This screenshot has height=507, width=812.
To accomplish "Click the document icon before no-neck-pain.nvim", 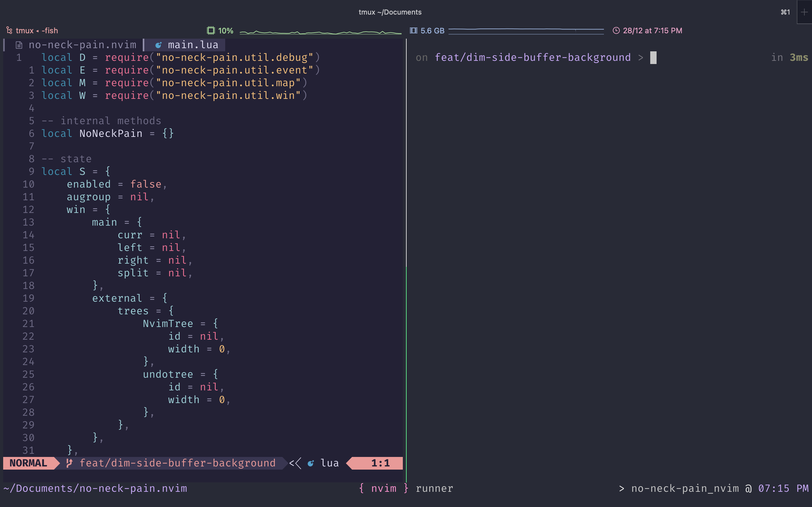I will [x=19, y=44].
